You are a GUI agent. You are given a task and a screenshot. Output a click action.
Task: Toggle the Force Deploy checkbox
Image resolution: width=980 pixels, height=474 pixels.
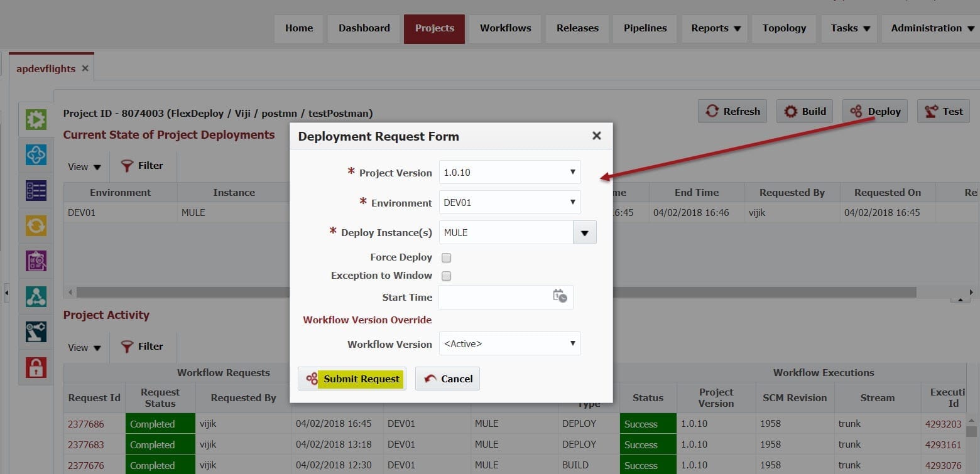tap(446, 257)
